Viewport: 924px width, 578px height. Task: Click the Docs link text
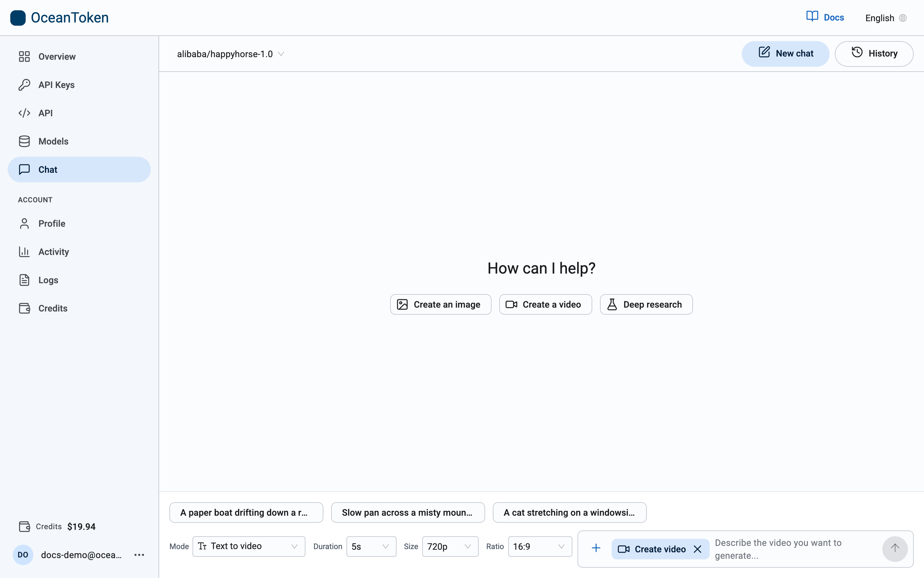tap(834, 18)
